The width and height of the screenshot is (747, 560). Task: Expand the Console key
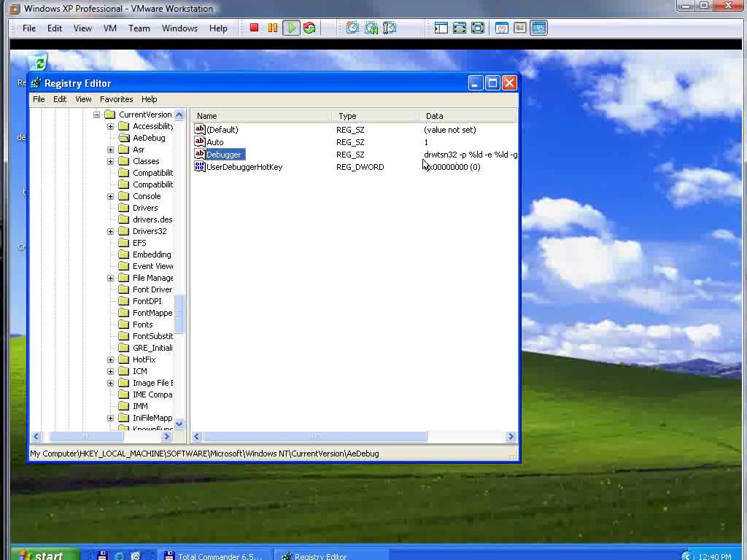[x=111, y=196]
